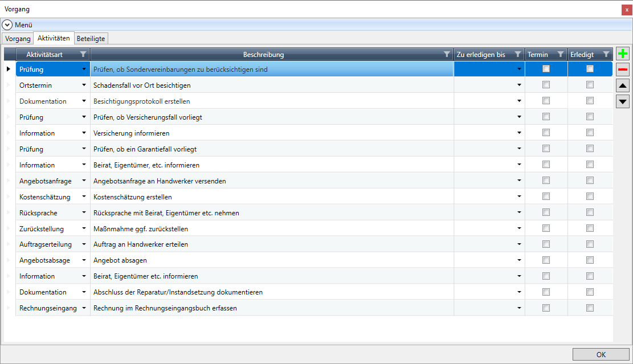Close the Vorgang window with red X
Screen dimensions: 633x364
[x=626, y=10]
